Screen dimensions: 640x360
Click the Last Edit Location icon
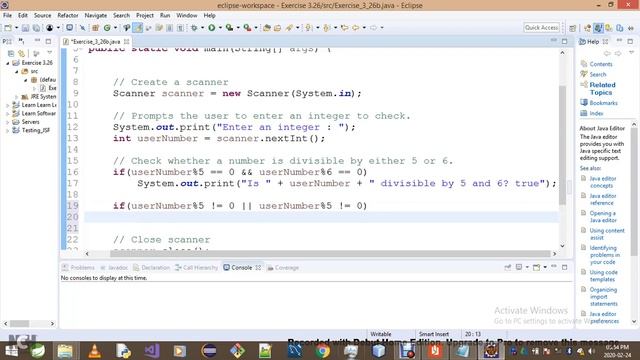point(344,28)
